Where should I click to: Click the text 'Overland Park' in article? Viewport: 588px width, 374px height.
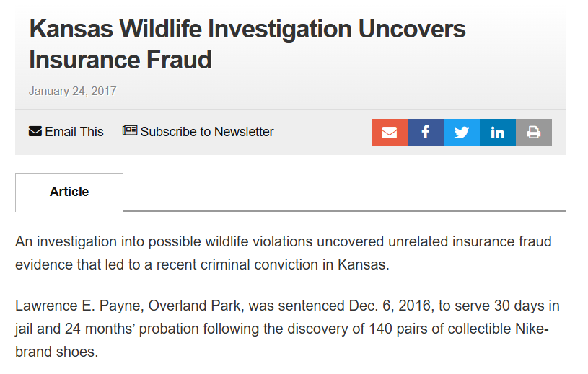coord(194,306)
